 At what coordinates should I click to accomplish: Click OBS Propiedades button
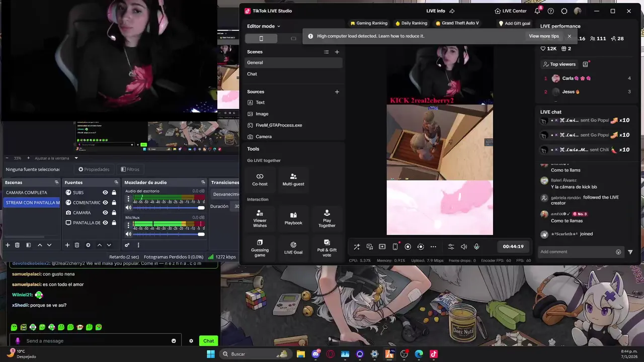coord(94,169)
